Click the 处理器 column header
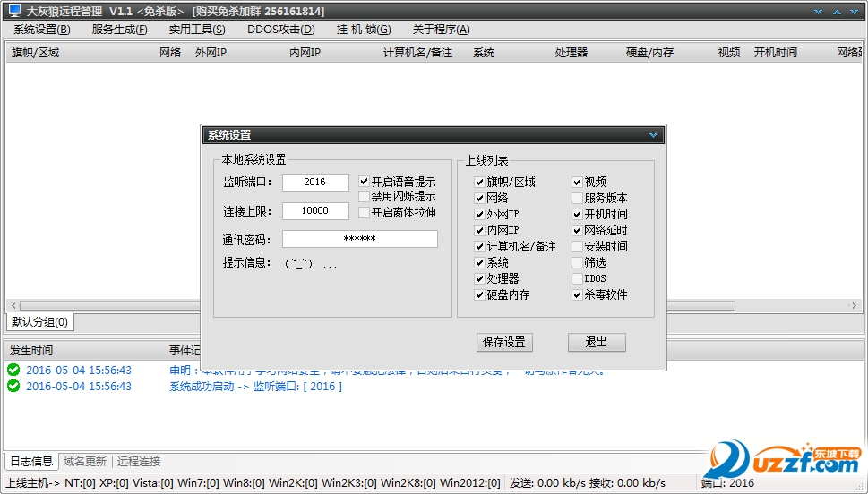The image size is (868, 494). click(x=572, y=53)
